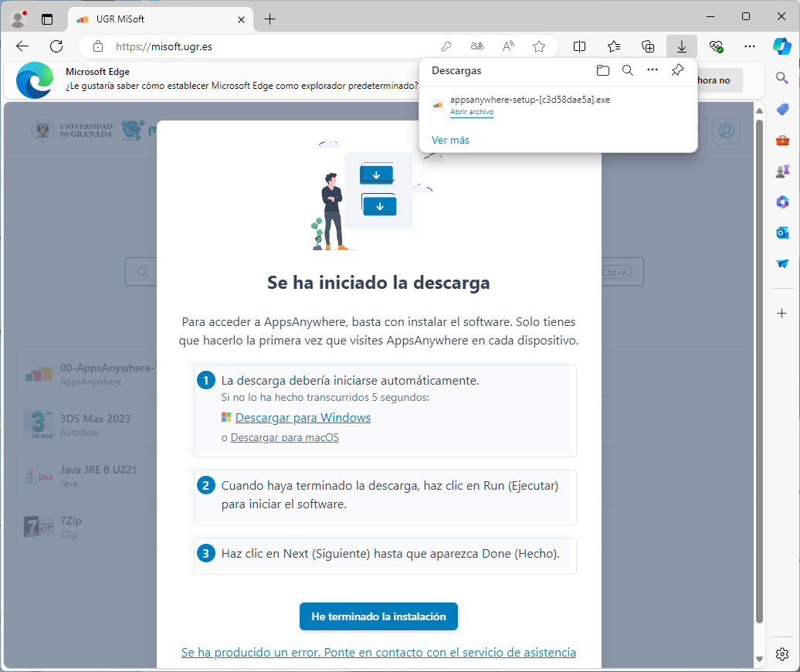Open sidebar Drop paper-plane icon
The width and height of the screenshot is (800, 672).
point(782,264)
